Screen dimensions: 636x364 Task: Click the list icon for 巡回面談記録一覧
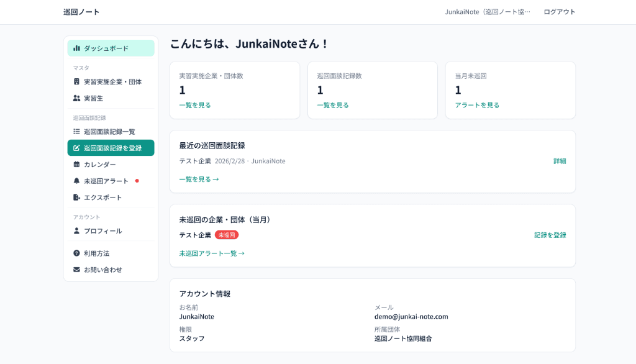click(x=76, y=131)
